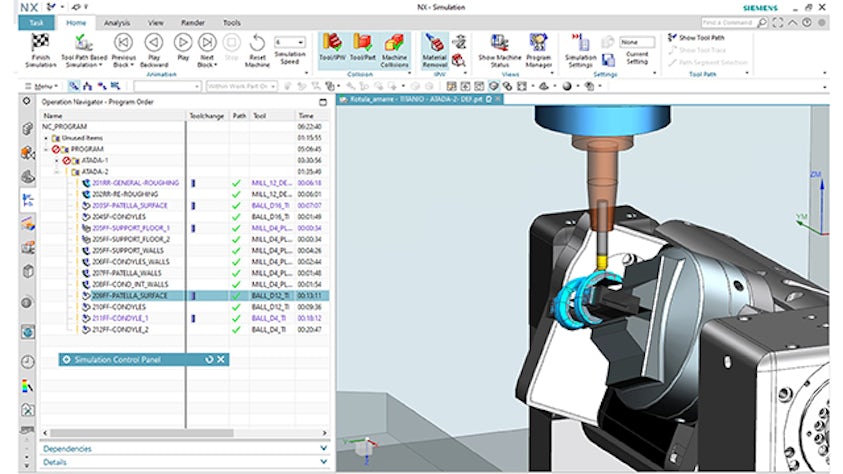843x474 pixels.
Task: Close the Rotula part document tab
Action: coord(498,99)
